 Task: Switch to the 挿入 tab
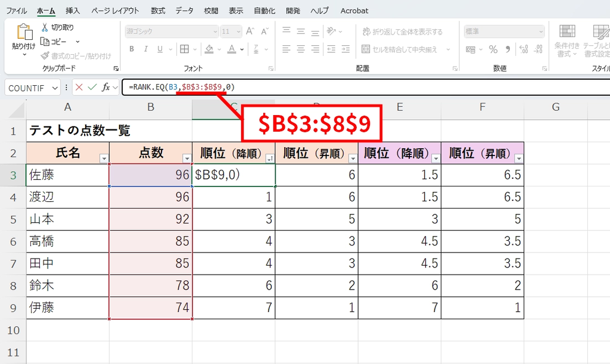coord(73,11)
